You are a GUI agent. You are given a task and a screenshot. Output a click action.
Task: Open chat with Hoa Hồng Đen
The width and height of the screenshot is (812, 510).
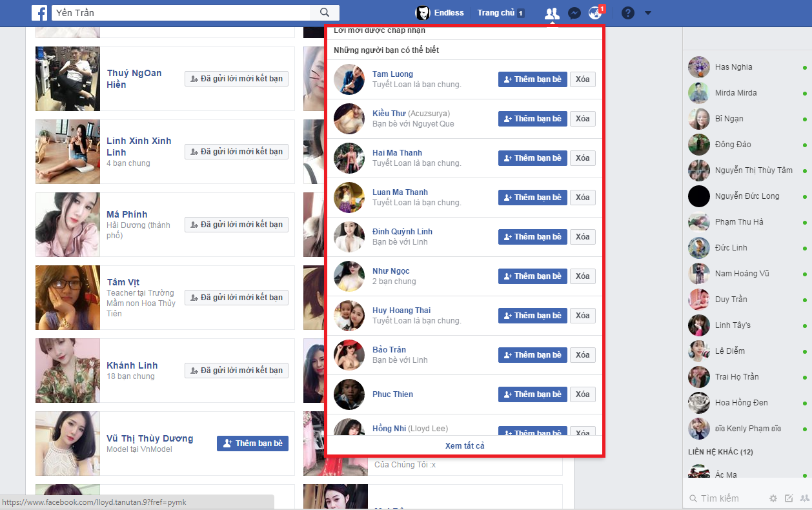tap(747, 403)
